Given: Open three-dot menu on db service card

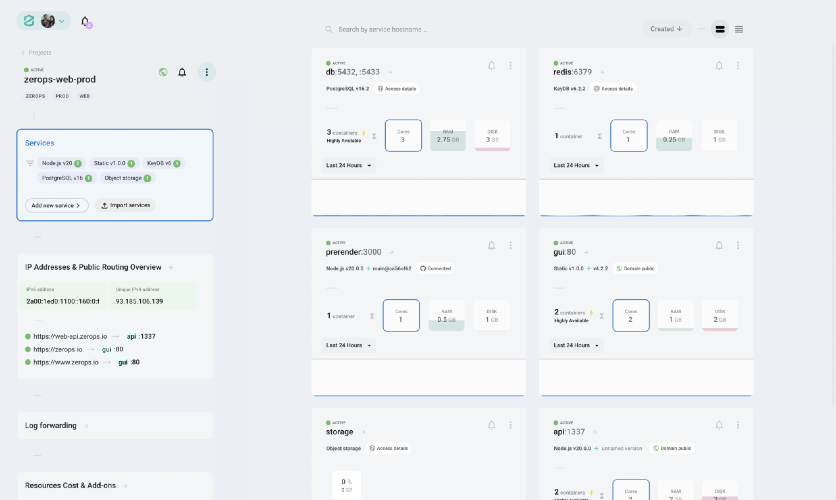Looking at the screenshot, I should click(x=510, y=66).
